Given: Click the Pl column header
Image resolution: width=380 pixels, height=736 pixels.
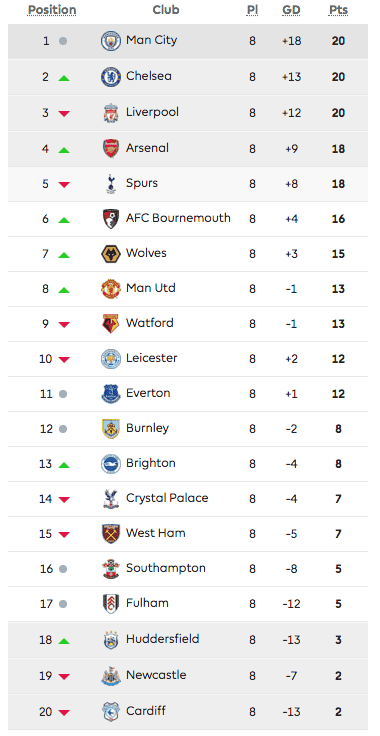Looking at the screenshot, I should point(252,10).
